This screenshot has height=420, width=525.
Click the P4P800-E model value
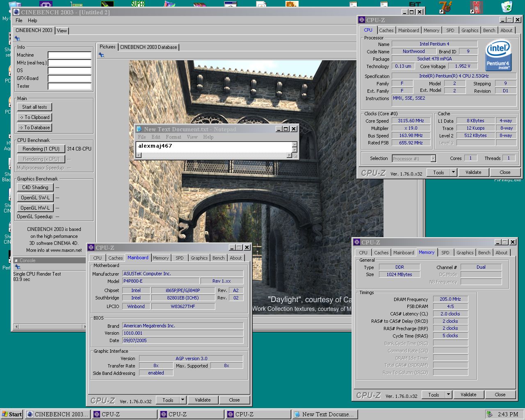(x=161, y=281)
